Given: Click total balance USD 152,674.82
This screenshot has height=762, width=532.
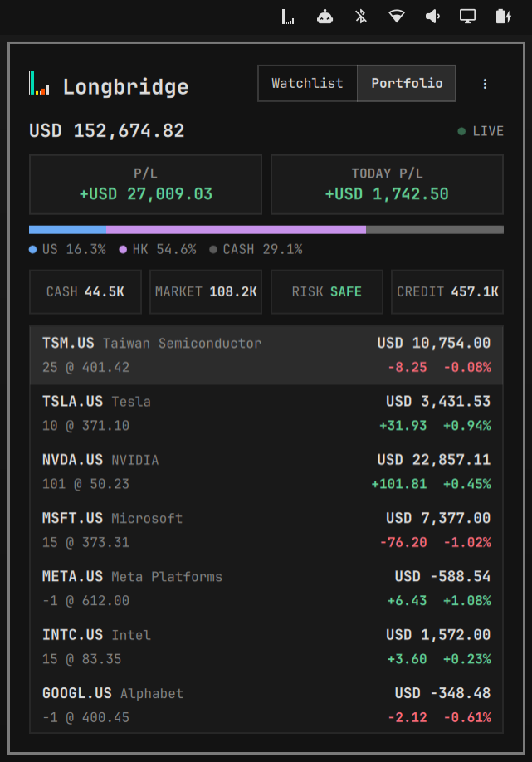Looking at the screenshot, I should (x=107, y=130).
